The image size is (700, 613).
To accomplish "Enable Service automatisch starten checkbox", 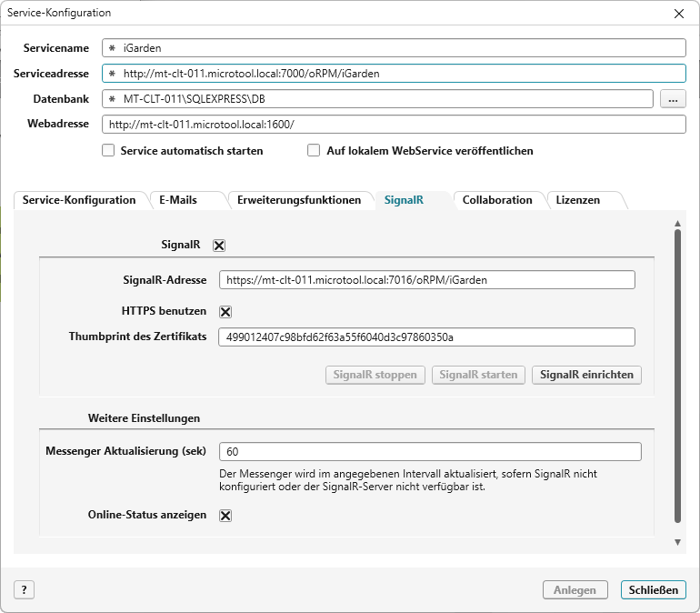I will [108, 151].
